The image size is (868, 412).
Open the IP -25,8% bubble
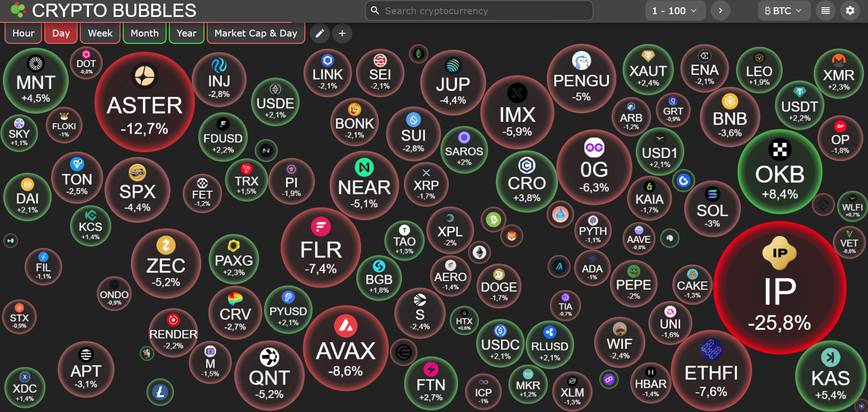(x=780, y=288)
